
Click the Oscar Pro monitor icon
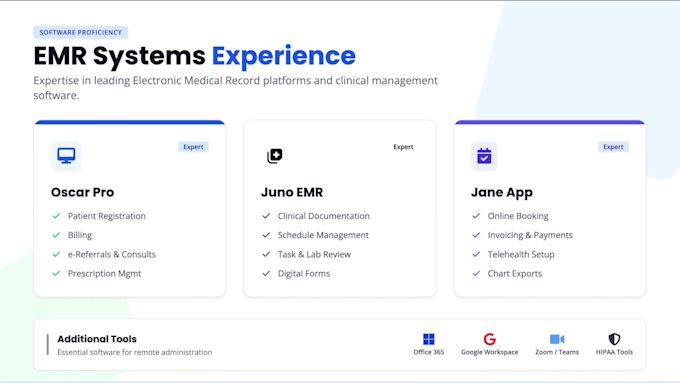(x=66, y=156)
